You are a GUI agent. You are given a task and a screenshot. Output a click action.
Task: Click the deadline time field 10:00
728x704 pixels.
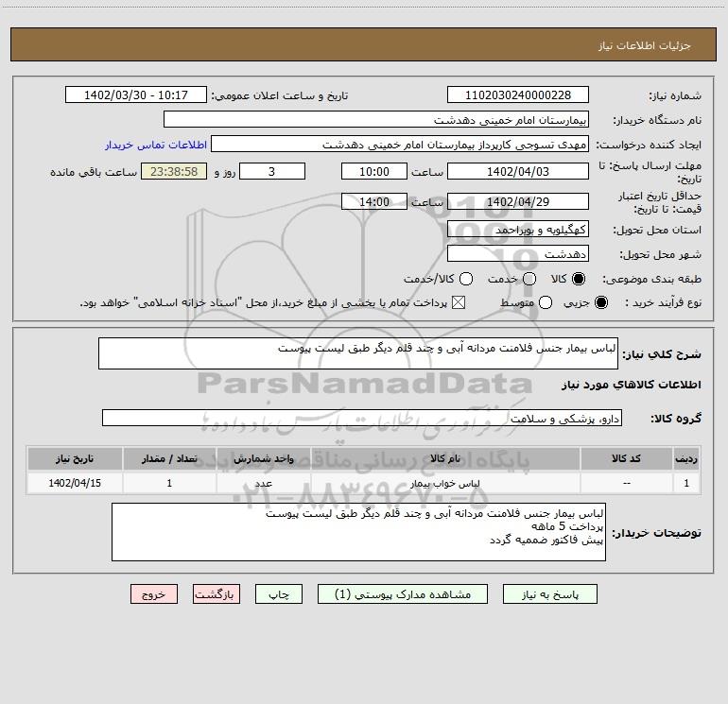point(374,171)
